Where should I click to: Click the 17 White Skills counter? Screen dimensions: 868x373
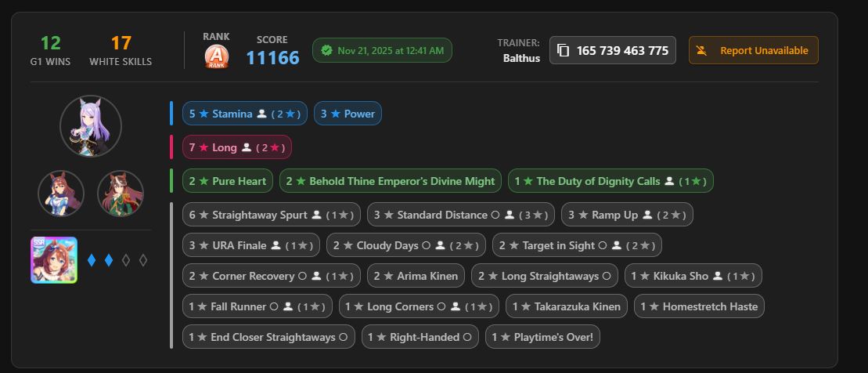coord(121,50)
